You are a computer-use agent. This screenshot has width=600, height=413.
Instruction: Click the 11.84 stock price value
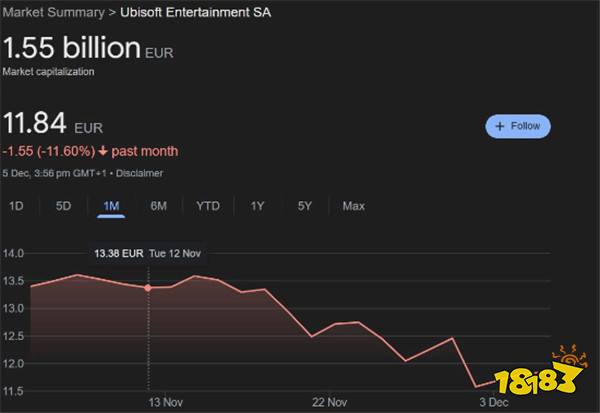pyautogui.click(x=35, y=123)
